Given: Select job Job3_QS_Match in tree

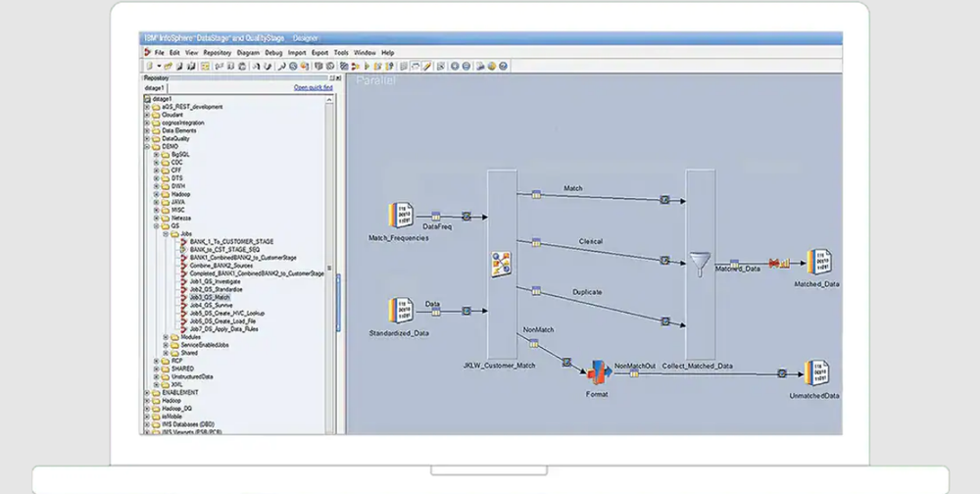Looking at the screenshot, I should pos(210,298).
